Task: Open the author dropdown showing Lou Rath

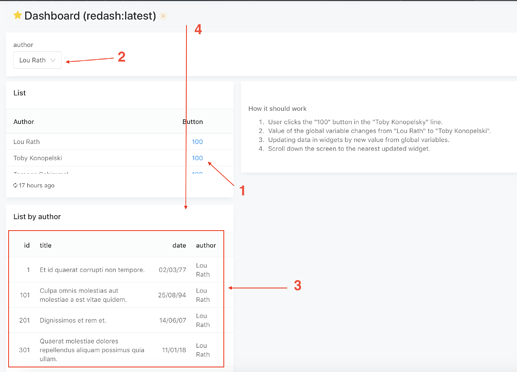Action: click(x=37, y=60)
